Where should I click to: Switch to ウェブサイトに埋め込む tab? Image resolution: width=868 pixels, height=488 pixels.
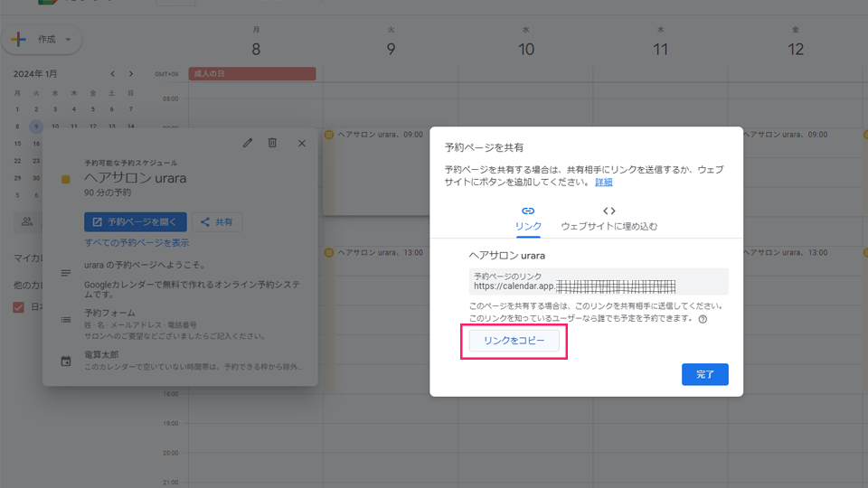609,221
